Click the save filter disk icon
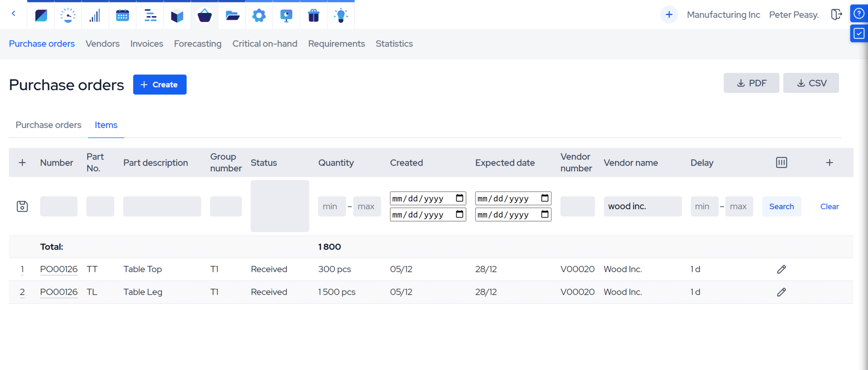 [22, 207]
